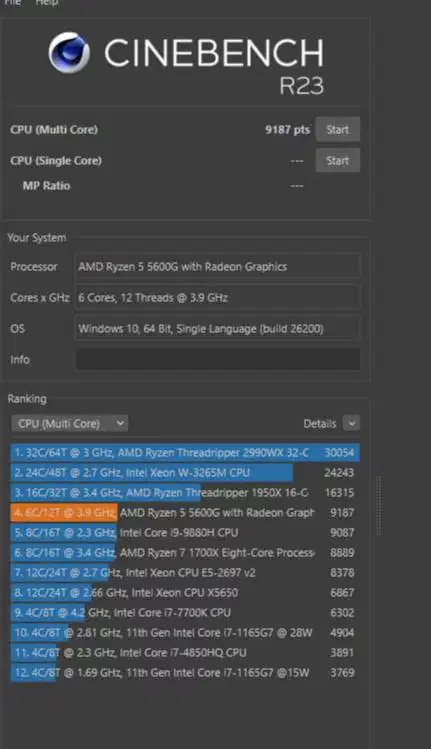431x749 pixels.
Task: Select the i7-1165G7 @15W ranking row
Action: tap(185, 673)
